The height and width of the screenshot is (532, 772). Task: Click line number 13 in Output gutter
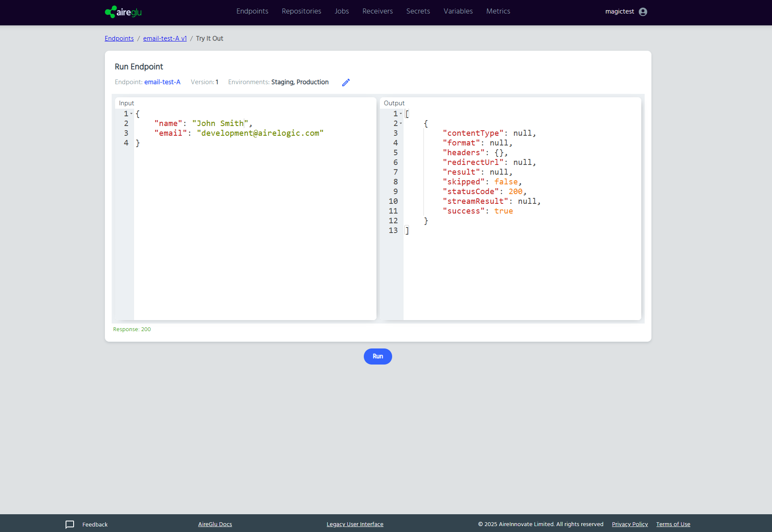[x=393, y=230]
